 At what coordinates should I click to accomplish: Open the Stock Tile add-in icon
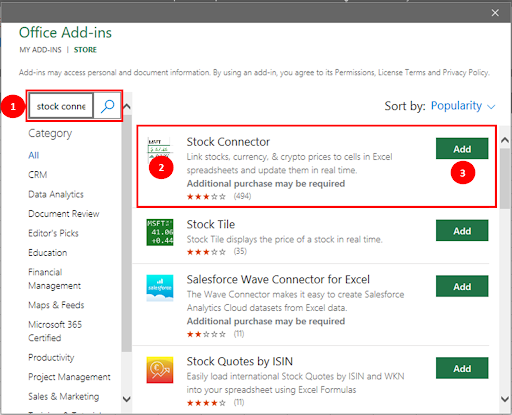160,232
